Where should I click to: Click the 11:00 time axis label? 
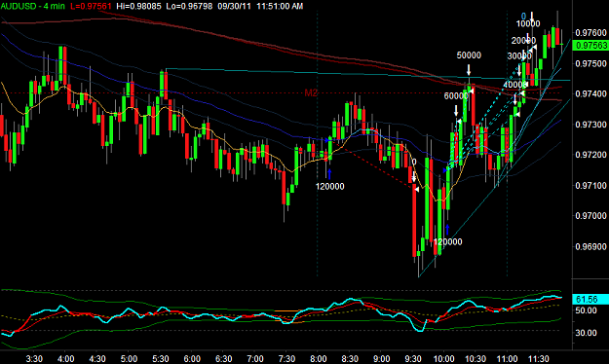pyautogui.click(x=507, y=358)
